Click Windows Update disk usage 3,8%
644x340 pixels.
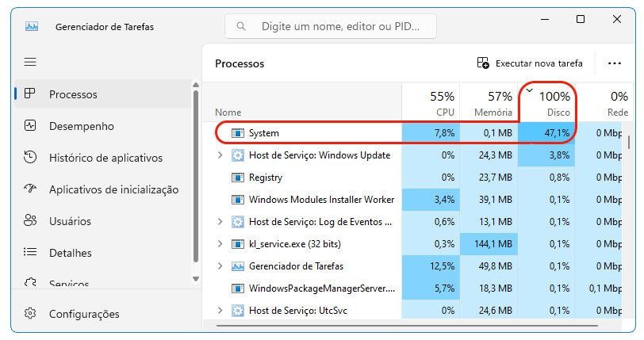pos(559,155)
